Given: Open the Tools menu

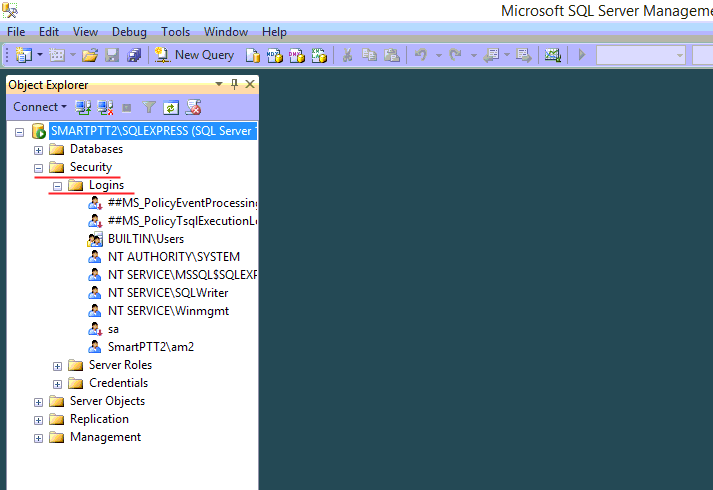Looking at the screenshot, I should point(175,32).
